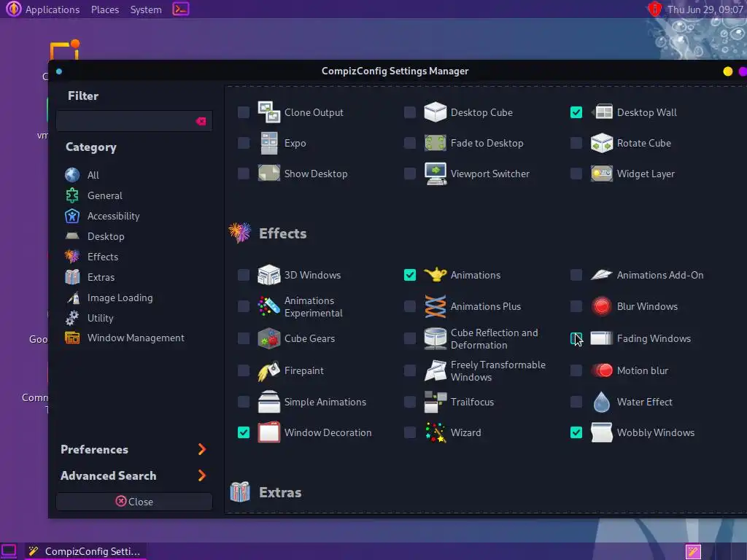Open the Fading Windows plugin icon
The image size is (747, 560).
[602, 338]
